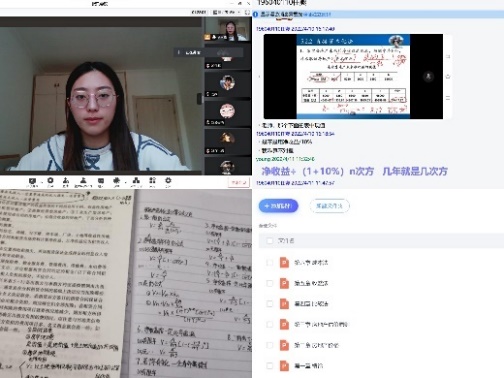Click the round camera icon in meeting toolbar
The height and width of the screenshot is (378, 504).
(50, 181)
